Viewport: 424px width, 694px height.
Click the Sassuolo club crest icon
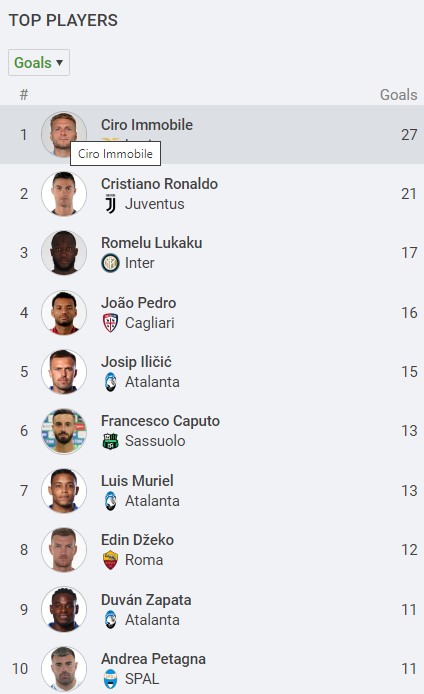pyautogui.click(x=110, y=441)
